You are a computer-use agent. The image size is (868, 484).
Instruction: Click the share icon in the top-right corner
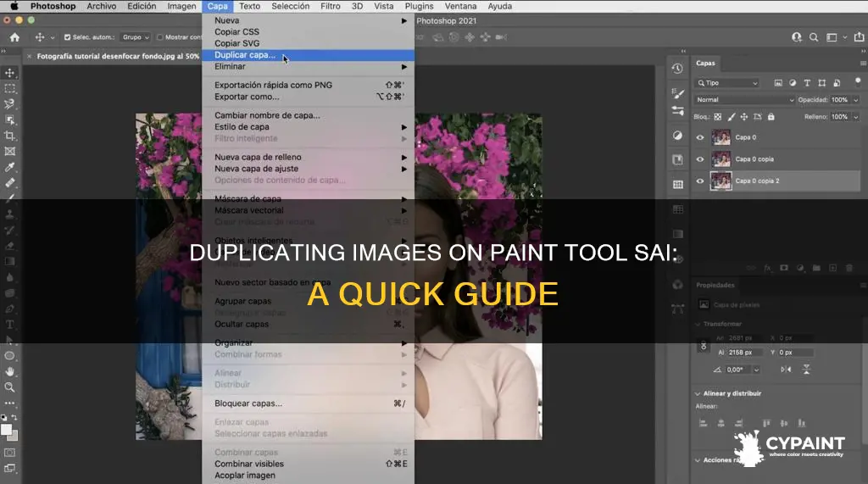point(860,37)
